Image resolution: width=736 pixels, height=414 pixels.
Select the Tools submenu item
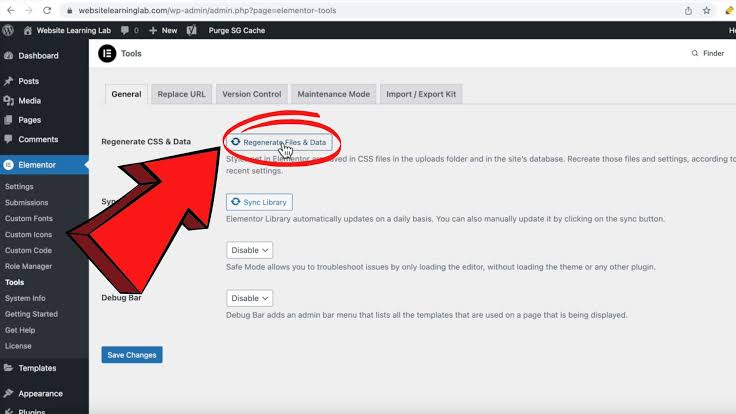click(15, 282)
